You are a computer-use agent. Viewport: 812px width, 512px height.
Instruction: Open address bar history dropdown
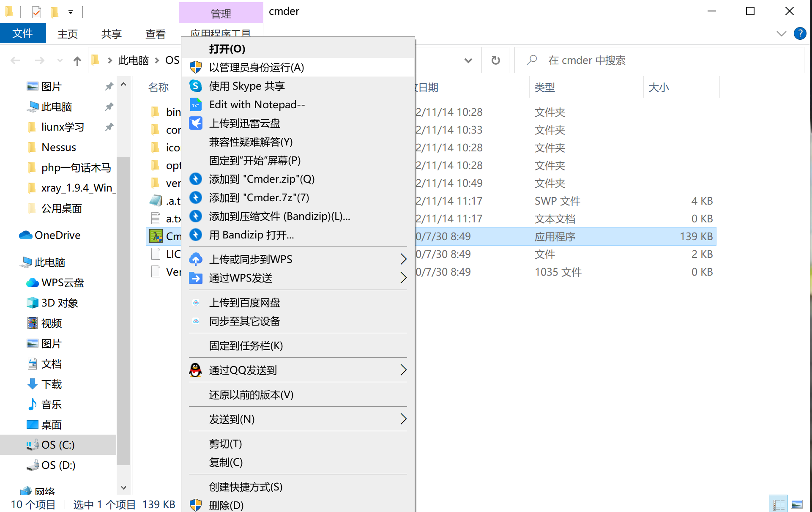468,60
